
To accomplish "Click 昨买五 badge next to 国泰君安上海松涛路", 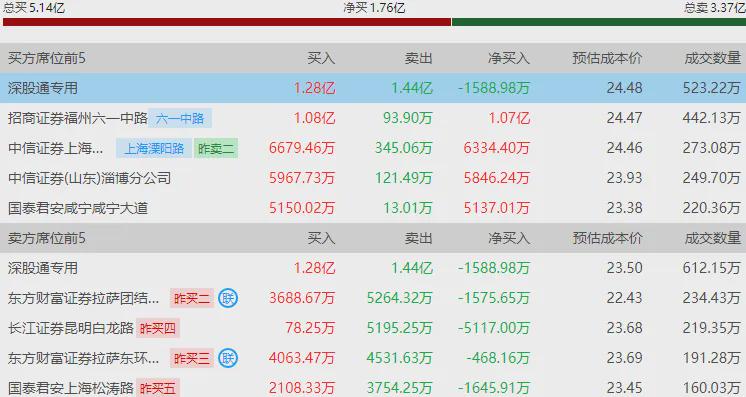I will (x=158, y=388).
